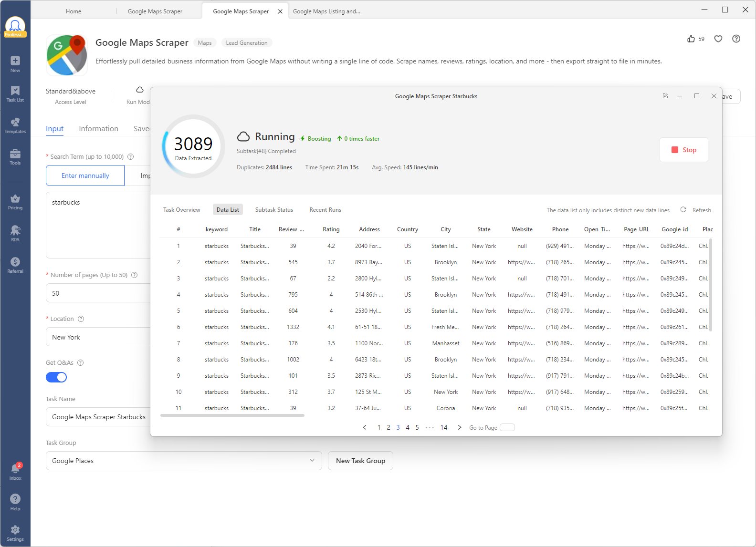This screenshot has height=547, width=756.
Task: Expand the pagination ellipsis for more pages
Action: [x=430, y=427]
